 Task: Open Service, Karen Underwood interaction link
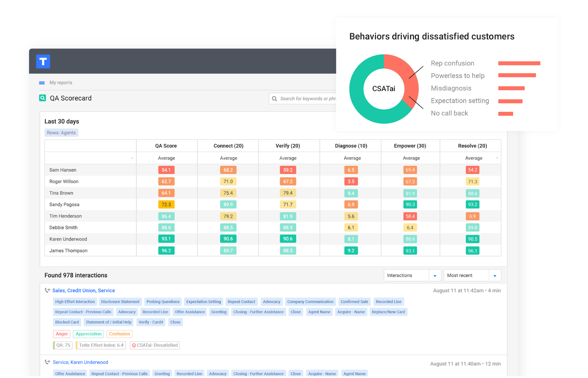(80, 363)
